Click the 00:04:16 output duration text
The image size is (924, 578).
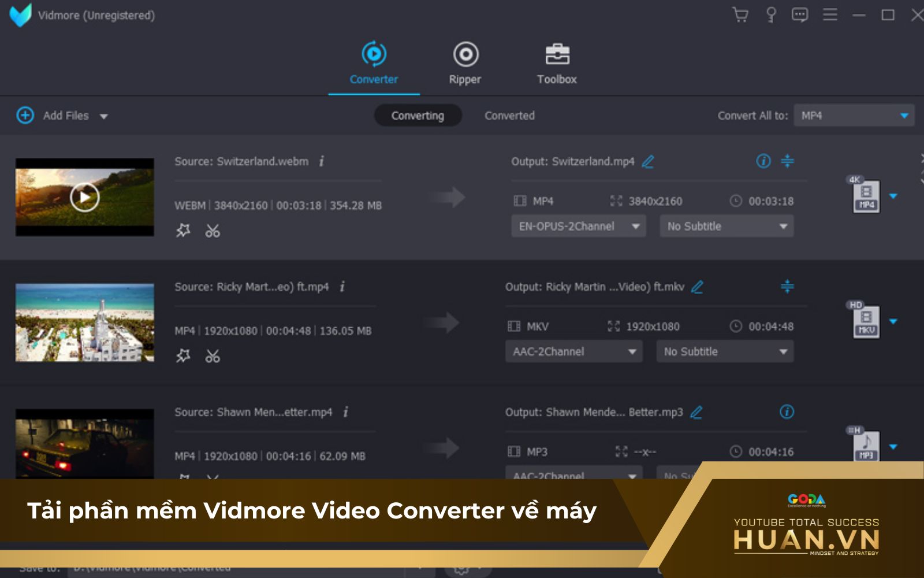[x=771, y=452]
